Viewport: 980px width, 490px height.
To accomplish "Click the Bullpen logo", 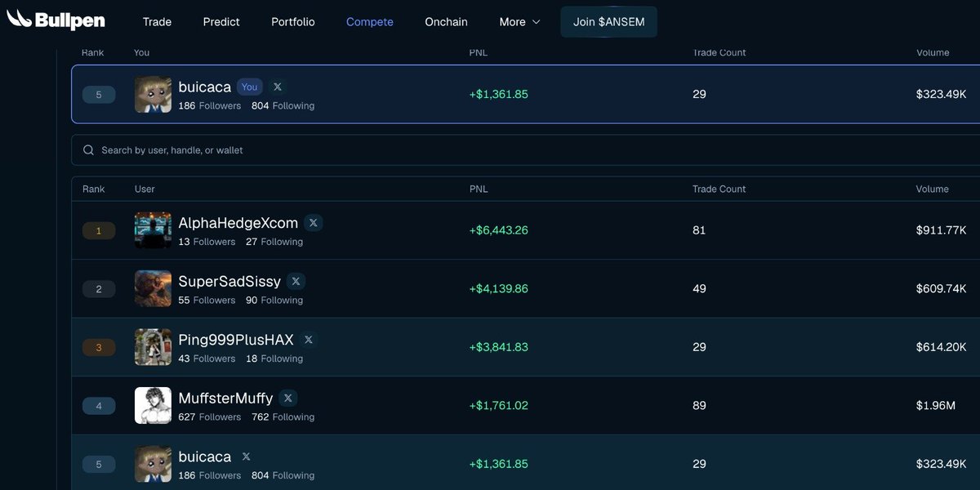I will pyautogui.click(x=56, y=19).
